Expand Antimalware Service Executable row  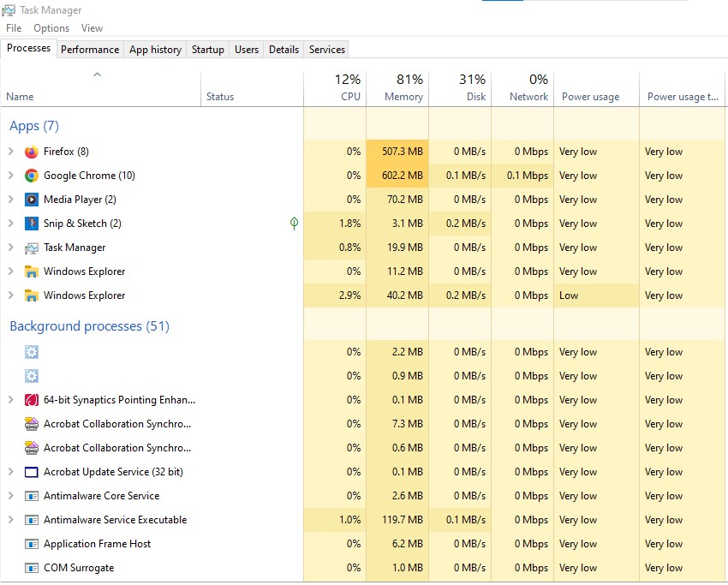pos(10,520)
